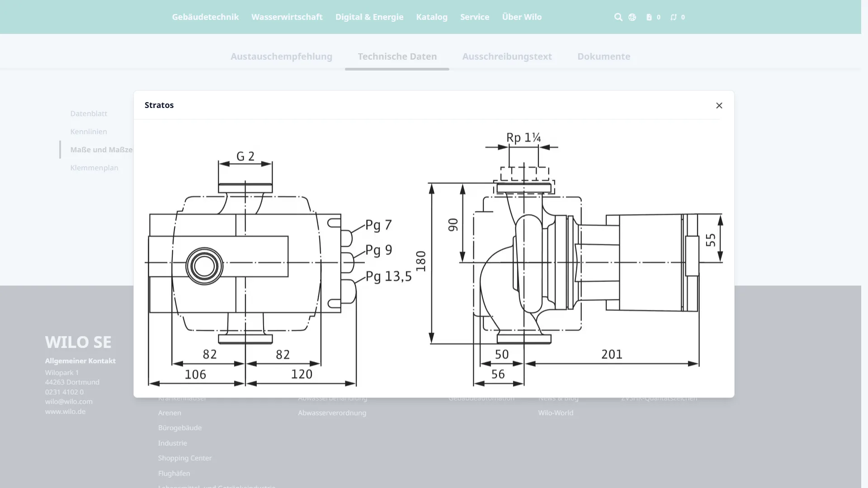This screenshot has height=488, width=868.
Task: Open the product comparison icon showing 0
Action: click(678, 17)
